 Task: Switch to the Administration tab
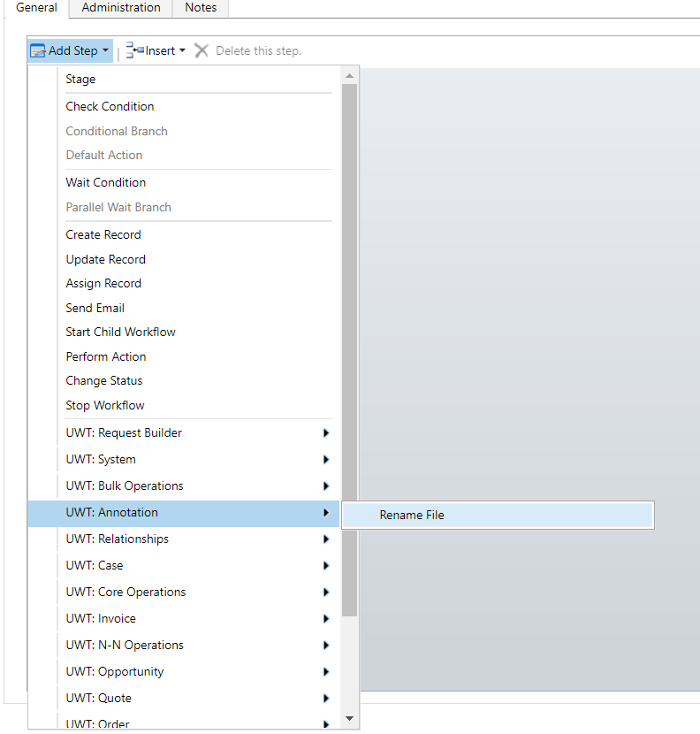pos(121,8)
